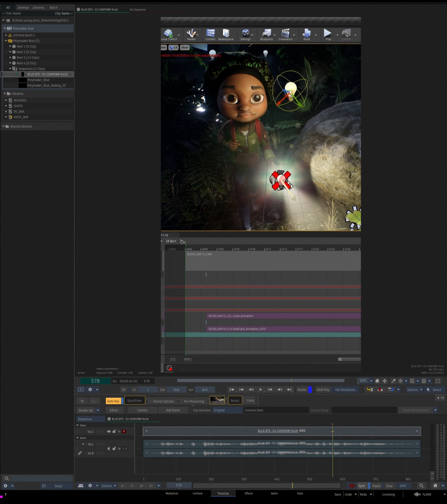Step forward one frame in the player
Screen dimensions: 447x504
(270, 390)
